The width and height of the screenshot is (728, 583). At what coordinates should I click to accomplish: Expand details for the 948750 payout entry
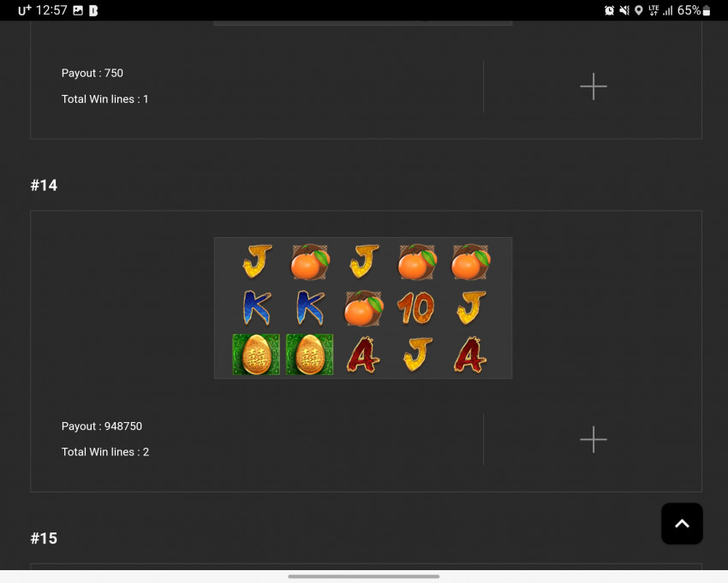594,439
